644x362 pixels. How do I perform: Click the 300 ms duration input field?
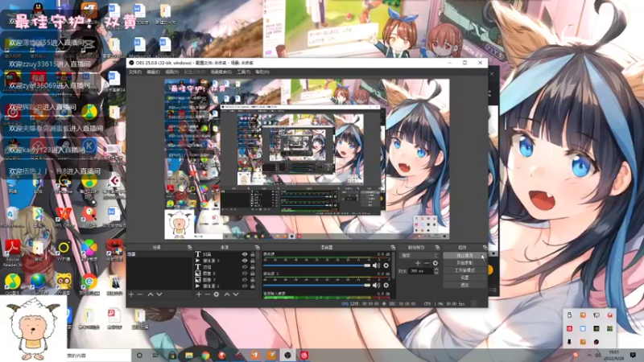tap(420, 271)
